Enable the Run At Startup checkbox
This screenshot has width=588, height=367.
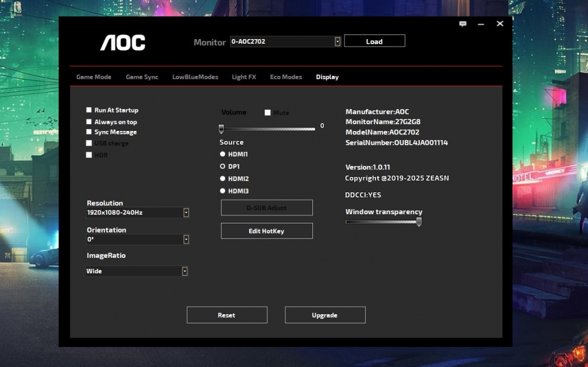[89, 110]
